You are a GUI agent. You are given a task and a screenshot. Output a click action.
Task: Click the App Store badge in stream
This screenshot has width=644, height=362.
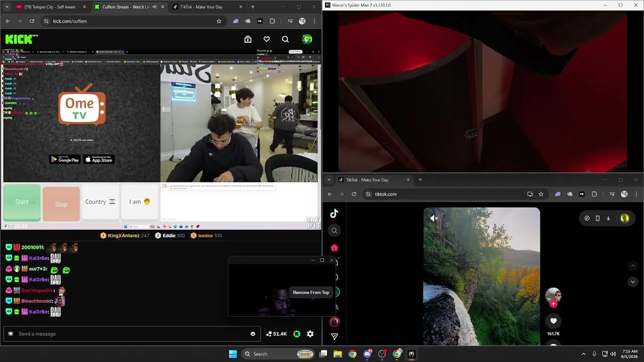(99, 159)
